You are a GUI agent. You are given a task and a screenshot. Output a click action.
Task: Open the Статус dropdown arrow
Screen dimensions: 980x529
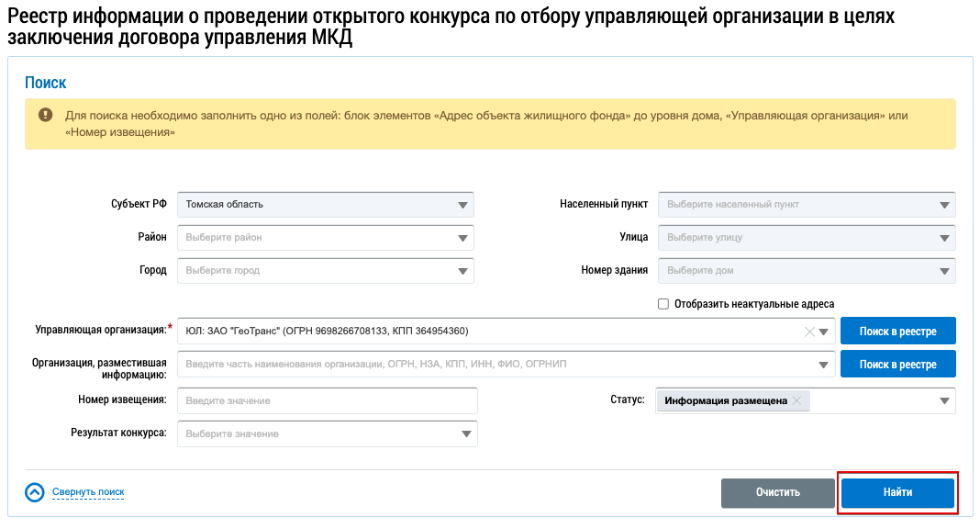click(x=944, y=400)
